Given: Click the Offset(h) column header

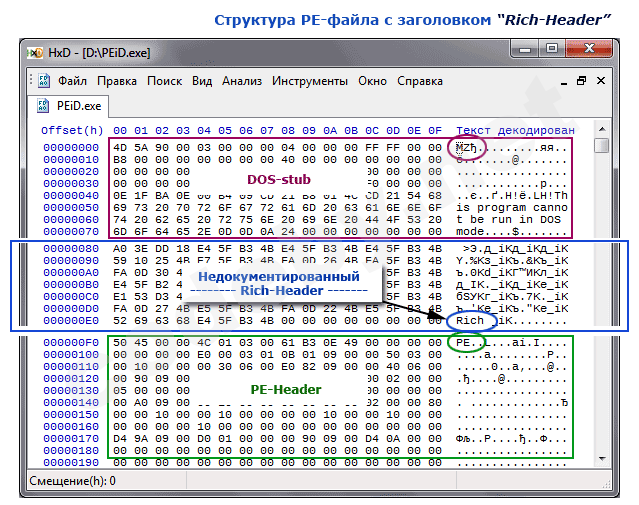Looking at the screenshot, I should [x=72, y=130].
